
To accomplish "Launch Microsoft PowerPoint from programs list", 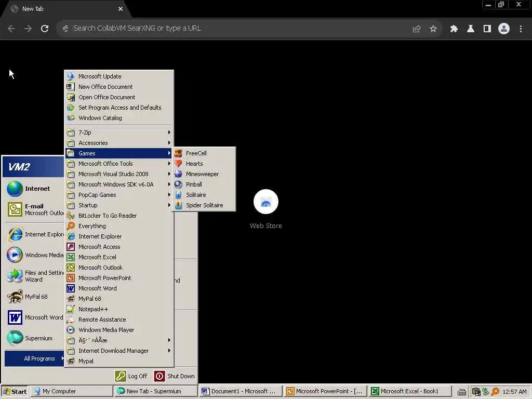I will 119,278.
